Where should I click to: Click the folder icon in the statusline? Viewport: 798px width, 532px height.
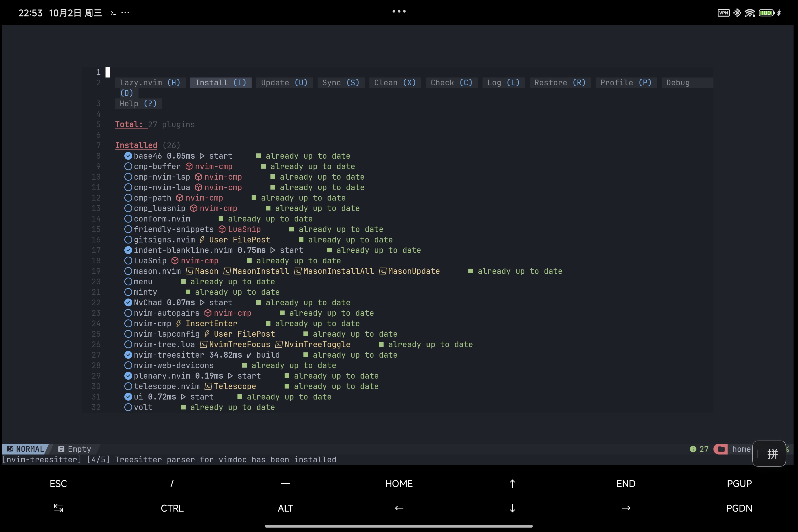click(721, 449)
